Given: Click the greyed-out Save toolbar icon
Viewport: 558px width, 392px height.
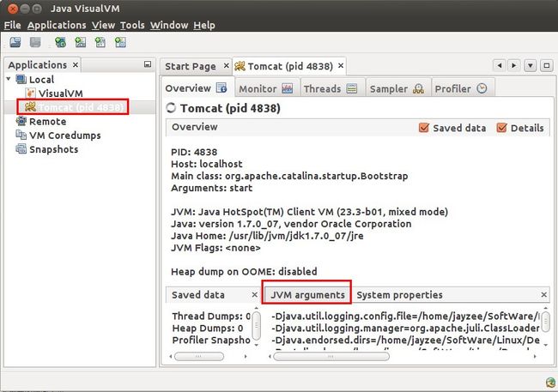Looking at the screenshot, I should click(x=35, y=42).
